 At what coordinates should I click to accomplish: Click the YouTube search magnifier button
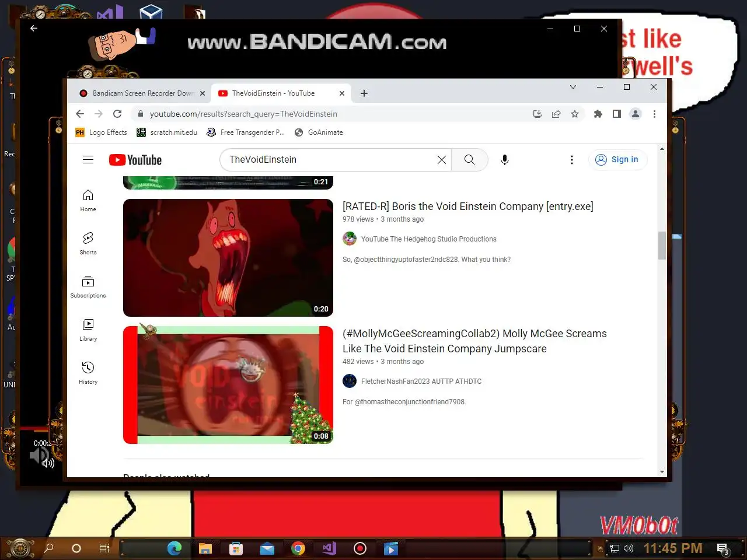[470, 160]
